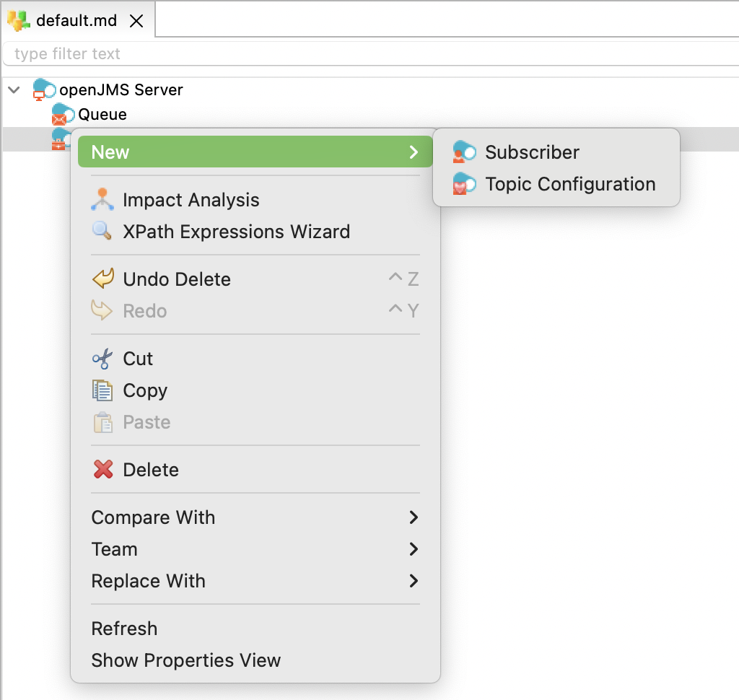Click the Undo Delete arrow icon

pos(103,279)
